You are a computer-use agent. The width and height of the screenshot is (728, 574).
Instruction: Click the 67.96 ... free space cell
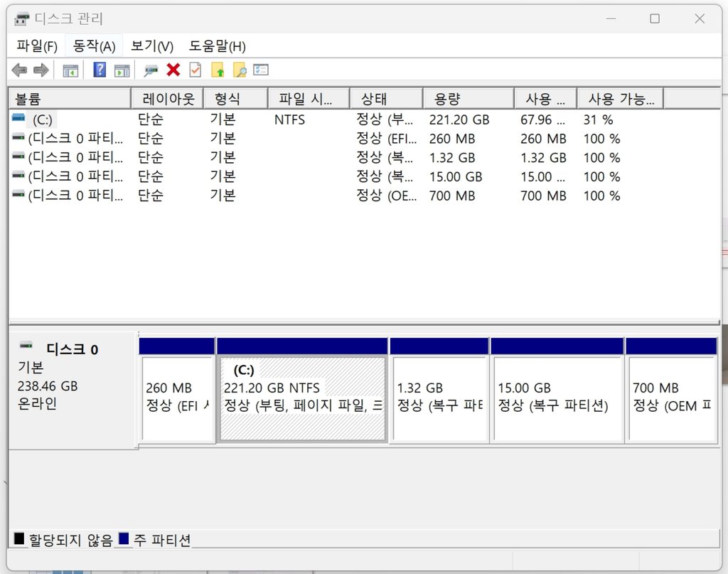[x=542, y=119]
